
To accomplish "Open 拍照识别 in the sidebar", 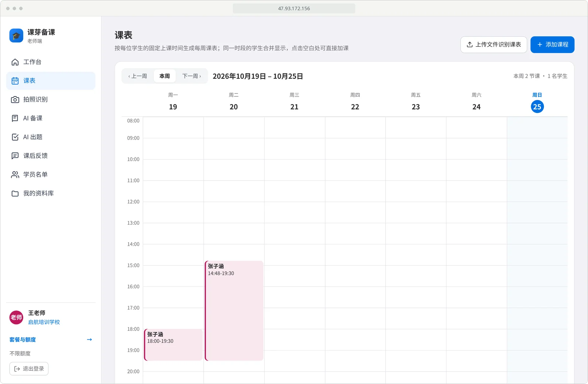I will click(51, 99).
